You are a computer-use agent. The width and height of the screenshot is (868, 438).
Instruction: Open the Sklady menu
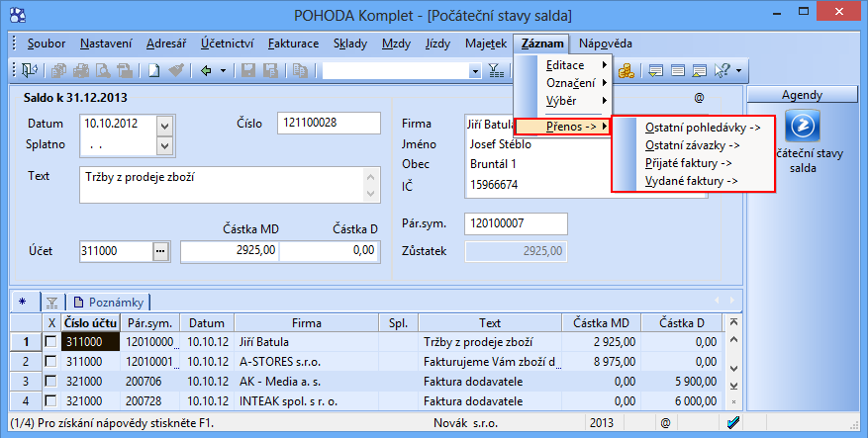tap(350, 44)
